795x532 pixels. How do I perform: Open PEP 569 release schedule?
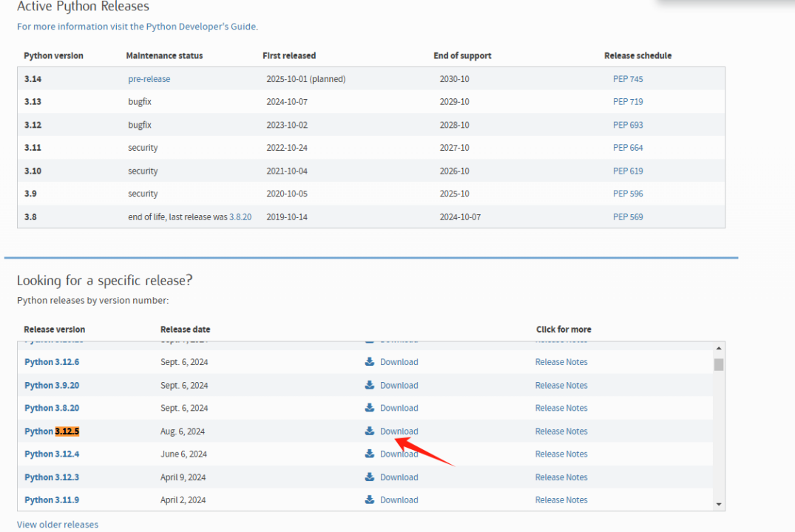tap(628, 216)
